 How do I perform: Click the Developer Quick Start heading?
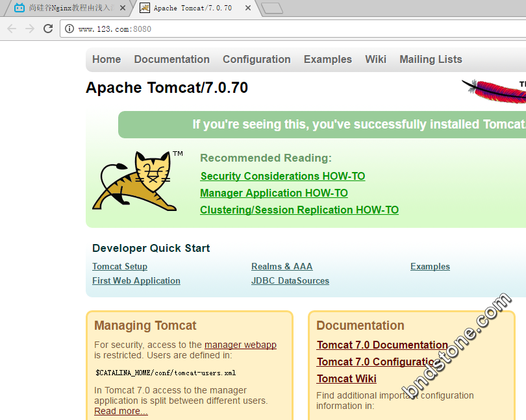(151, 248)
